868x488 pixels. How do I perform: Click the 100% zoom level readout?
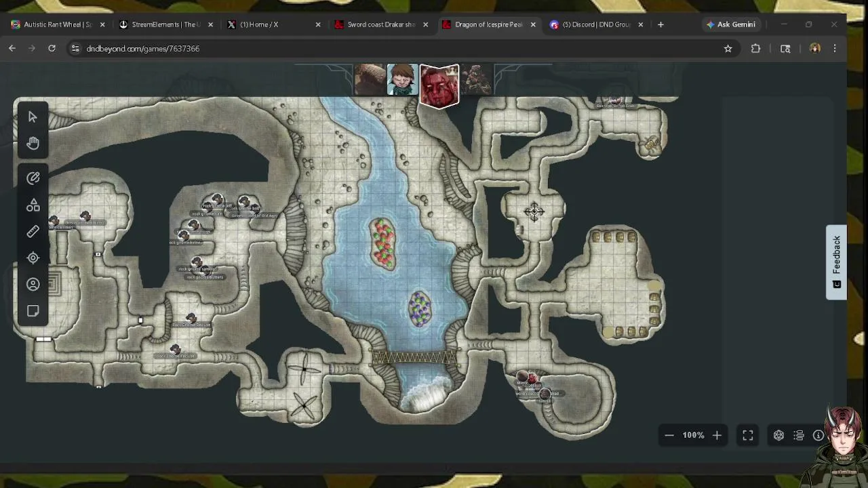[x=693, y=435]
